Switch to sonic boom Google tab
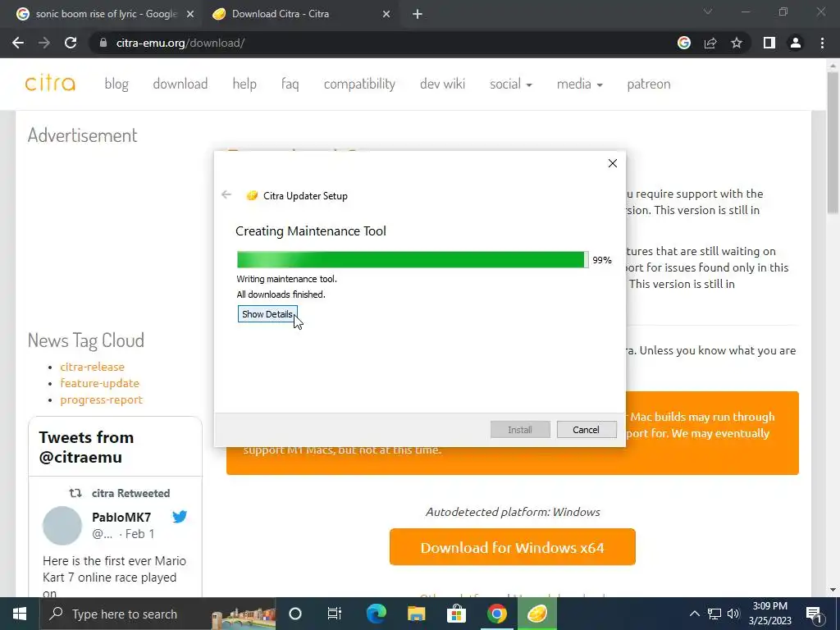This screenshot has height=630, width=840. 106,14
